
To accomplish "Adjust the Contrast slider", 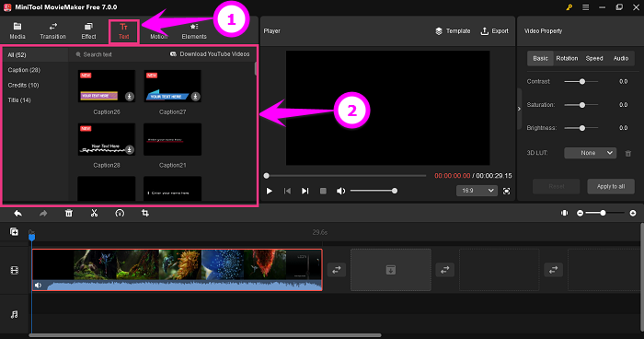I will [x=581, y=81].
